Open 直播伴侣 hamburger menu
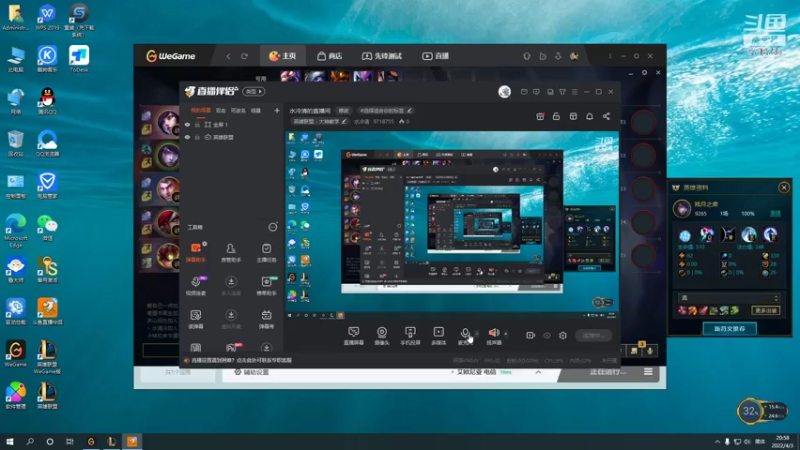This screenshot has width=800, height=450. click(x=574, y=92)
